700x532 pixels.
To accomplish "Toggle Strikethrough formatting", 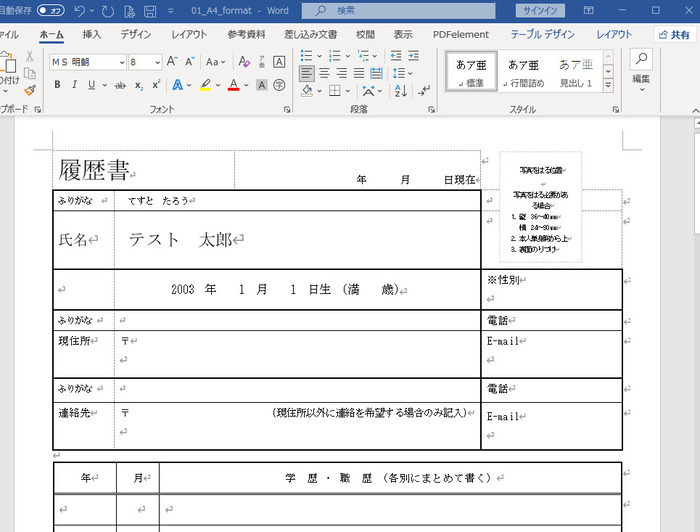I will point(120,85).
